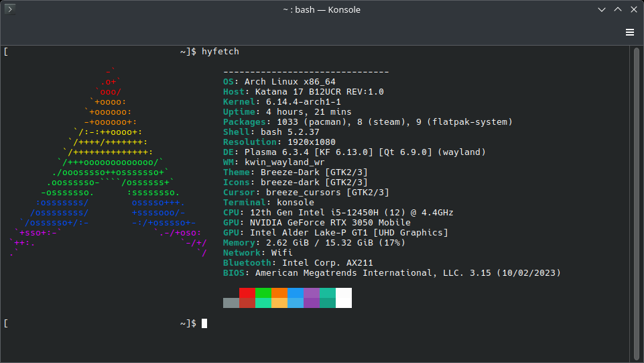Click the "BIOS: American Megatrends" line

point(392,273)
